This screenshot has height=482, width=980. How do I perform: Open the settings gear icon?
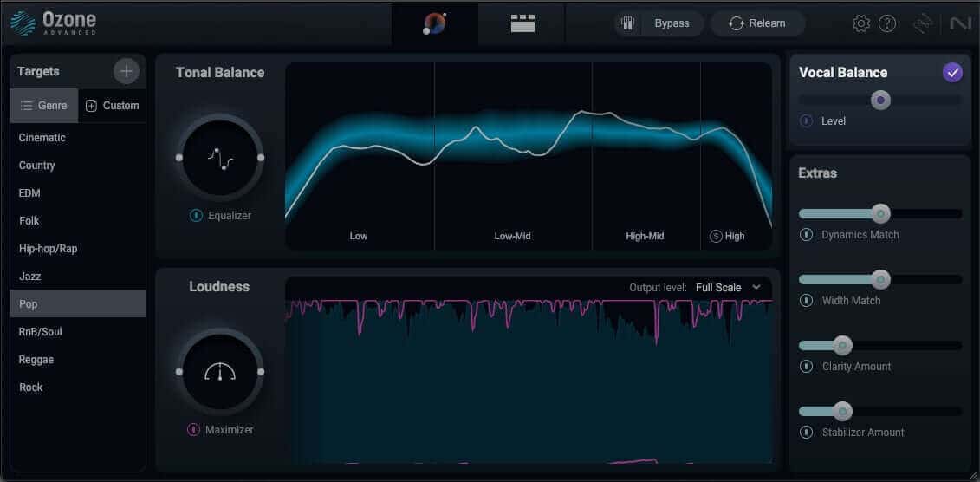(860, 23)
